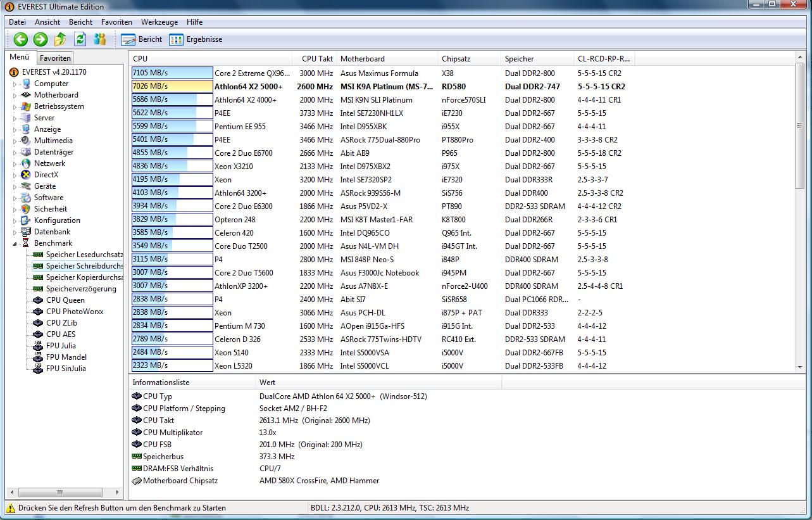Select the DirectX tree icon
Screen dimensions: 812x520
pos(26,175)
